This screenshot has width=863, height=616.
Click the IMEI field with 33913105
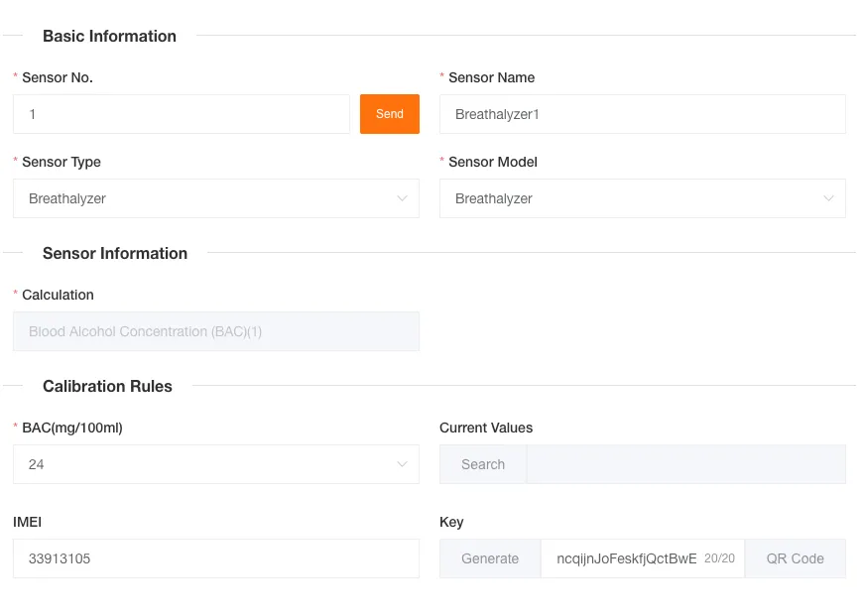[215, 558]
